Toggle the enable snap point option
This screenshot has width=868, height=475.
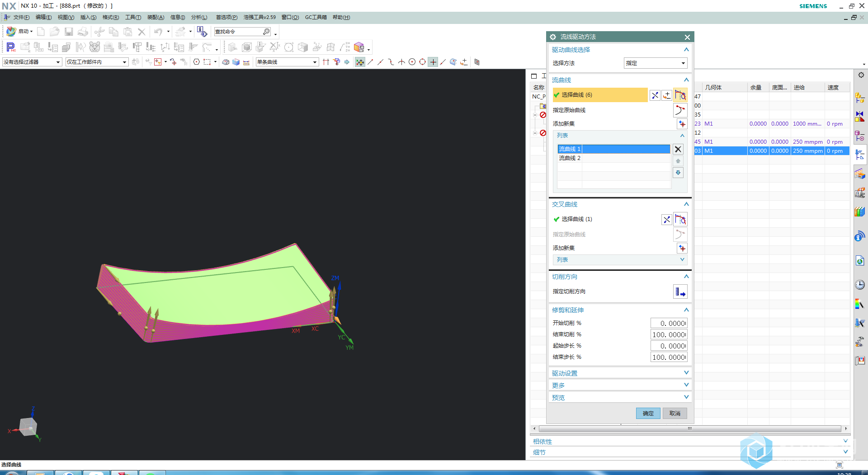pos(360,62)
